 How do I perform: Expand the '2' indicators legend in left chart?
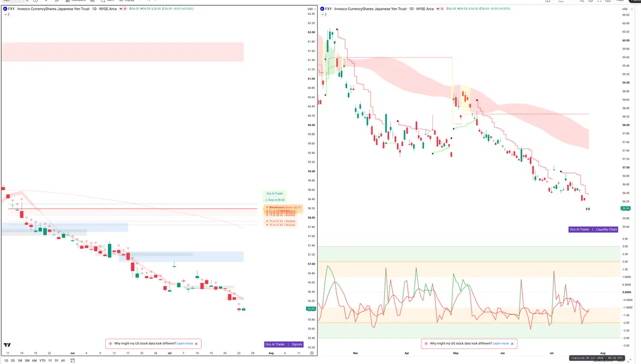pyautogui.click(x=7, y=14)
